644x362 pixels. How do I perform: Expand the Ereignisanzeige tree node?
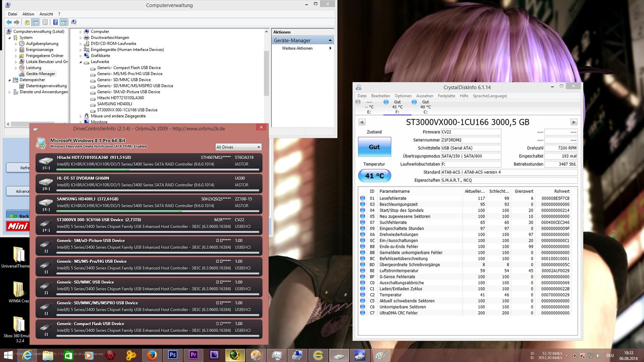(x=16, y=50)
